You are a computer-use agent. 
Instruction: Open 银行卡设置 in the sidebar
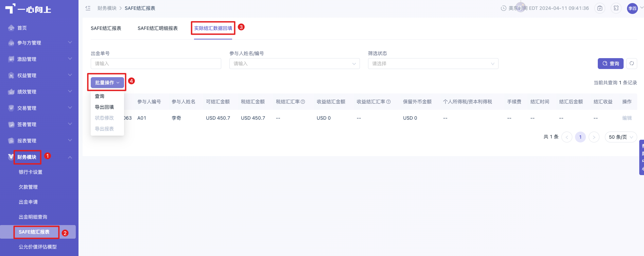pos(31,172)
